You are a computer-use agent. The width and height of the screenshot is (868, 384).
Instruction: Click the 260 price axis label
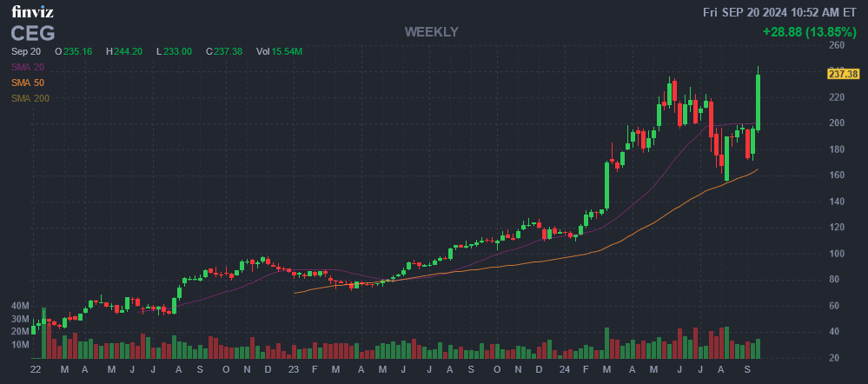pos(837,44)
